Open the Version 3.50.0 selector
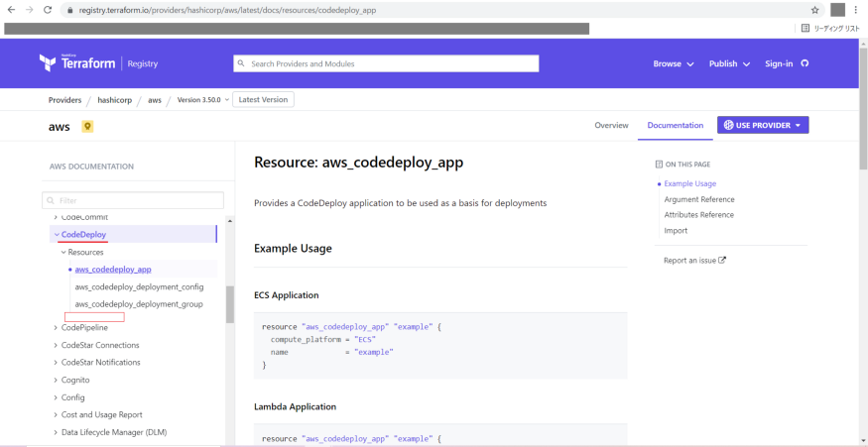The image size is (868, 447). [202, 100]
